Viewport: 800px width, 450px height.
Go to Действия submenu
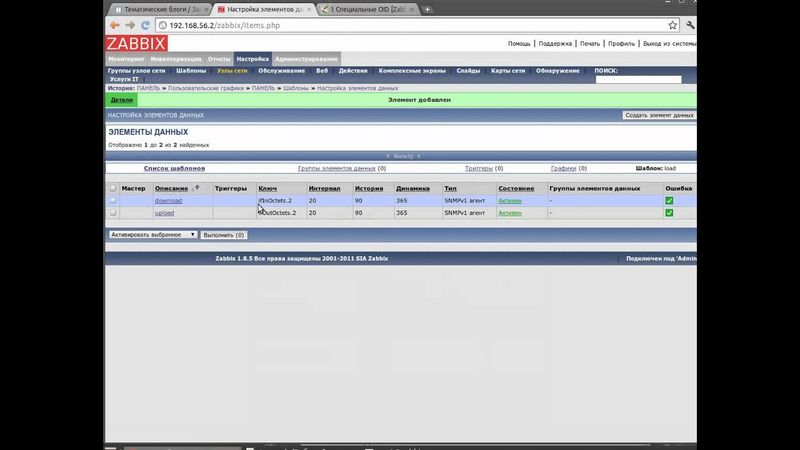[353, 71]
